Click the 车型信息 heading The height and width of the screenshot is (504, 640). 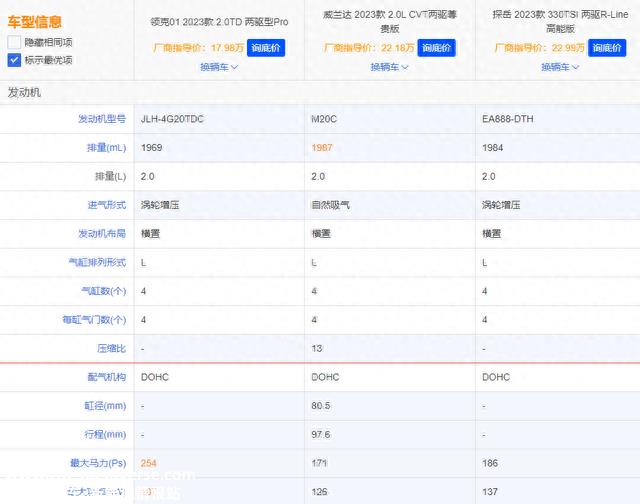pos(35,22)
